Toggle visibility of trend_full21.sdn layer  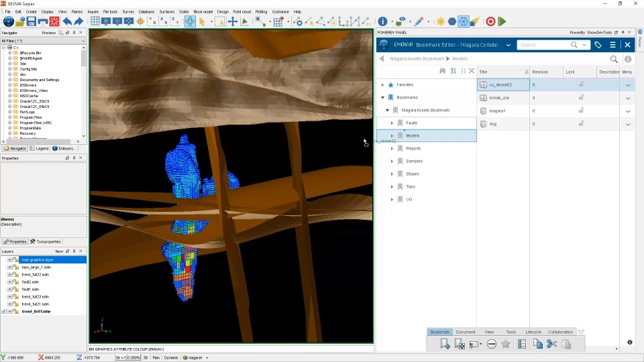(x=9, y=304)
